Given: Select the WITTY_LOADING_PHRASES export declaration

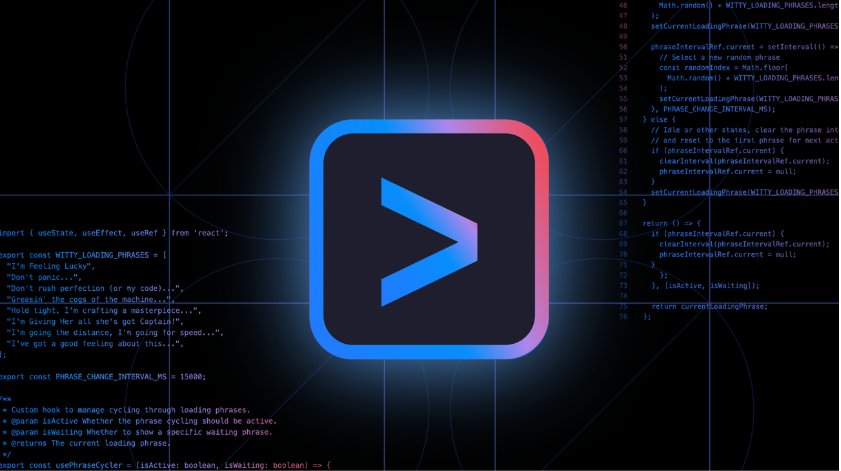Looking at the screenshot, I should pyautogui.click(x=84, y=255).
